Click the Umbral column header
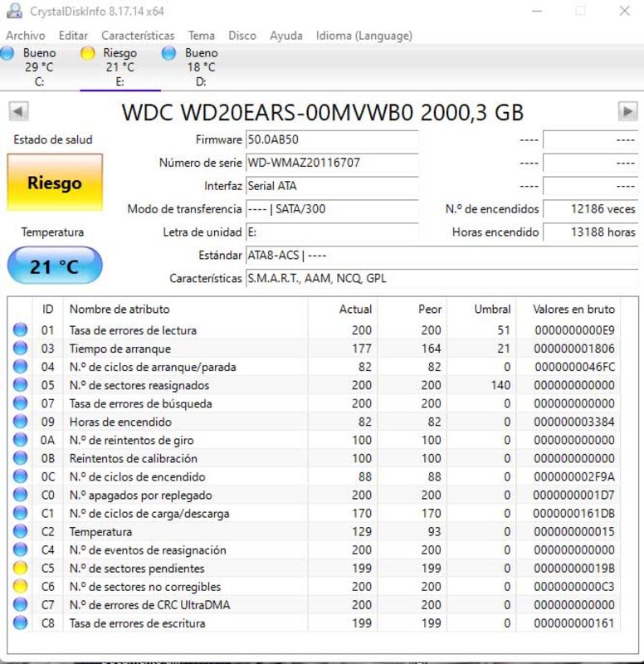 tap(482, 309)
